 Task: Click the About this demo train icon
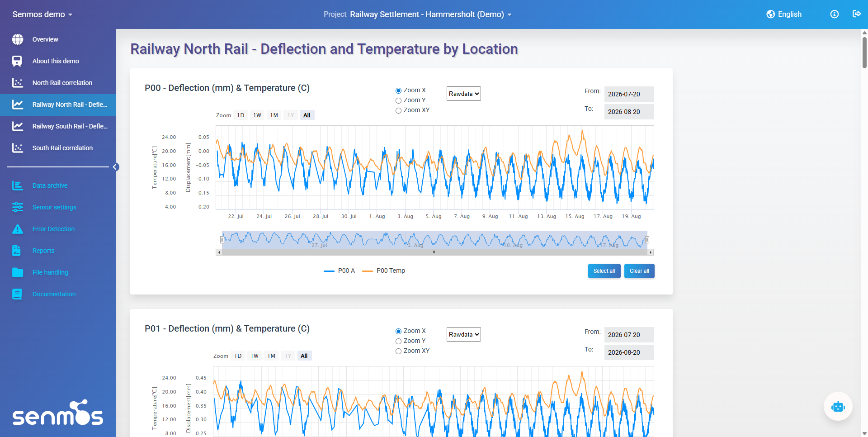17,61
